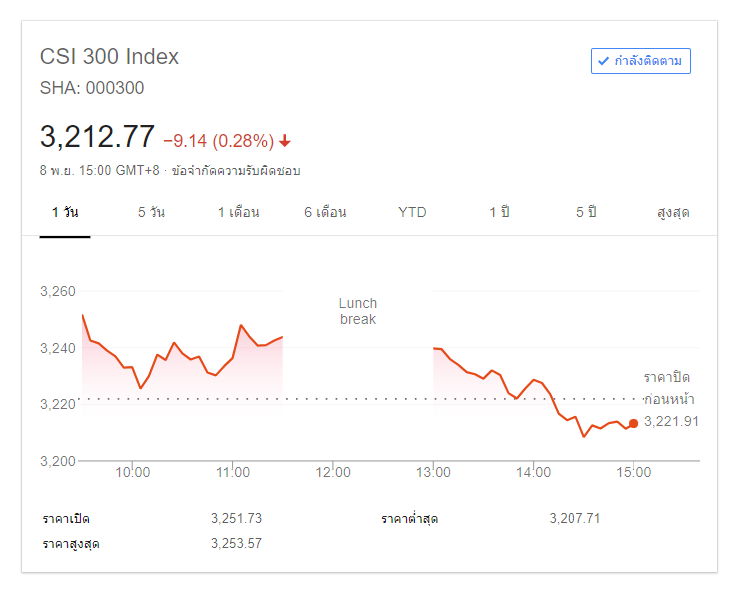Click the 11:00 time axis label
Image resolution: width=741 pixels, height=595 pixels.
(233, 473)
